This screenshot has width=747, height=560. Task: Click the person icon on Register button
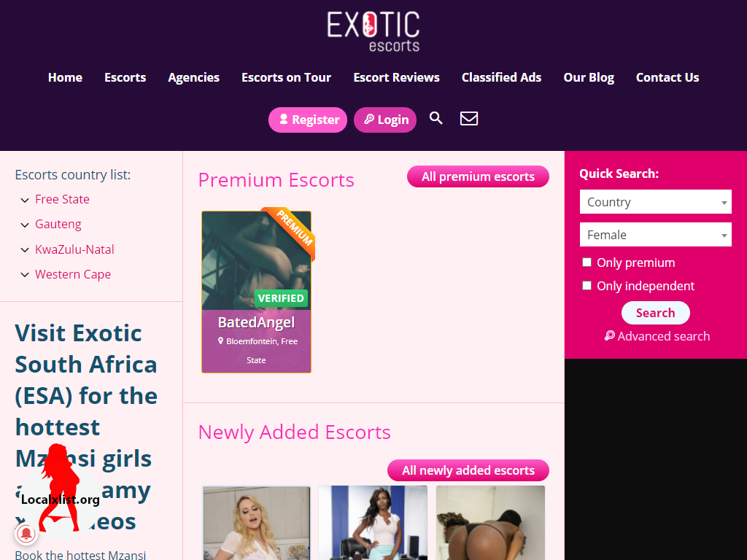coord(284,119)
